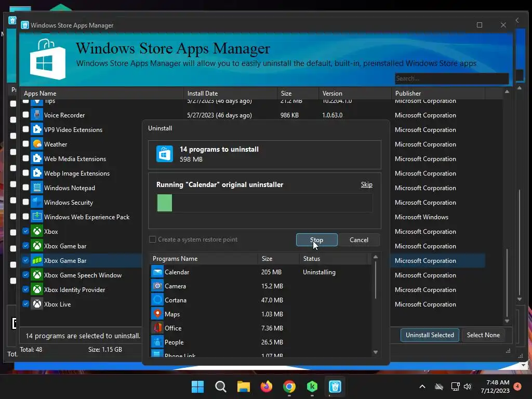Uncheck the Xbox Game Speech Window checkbox
This screenshot has height=399, width=532.
(x=26, y=275)
